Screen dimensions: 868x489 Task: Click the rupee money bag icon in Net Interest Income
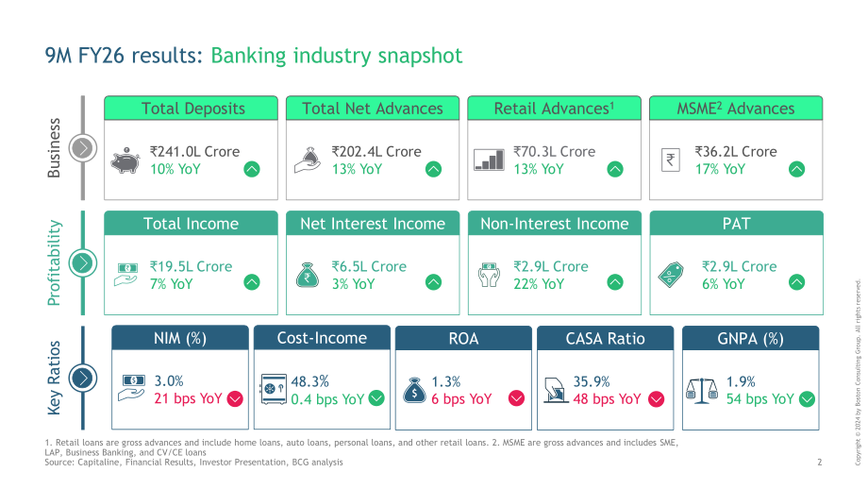tap(308, 275)
